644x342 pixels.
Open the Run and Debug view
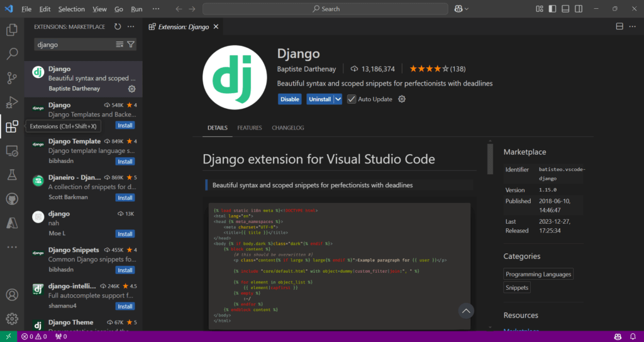pos(12,102)
